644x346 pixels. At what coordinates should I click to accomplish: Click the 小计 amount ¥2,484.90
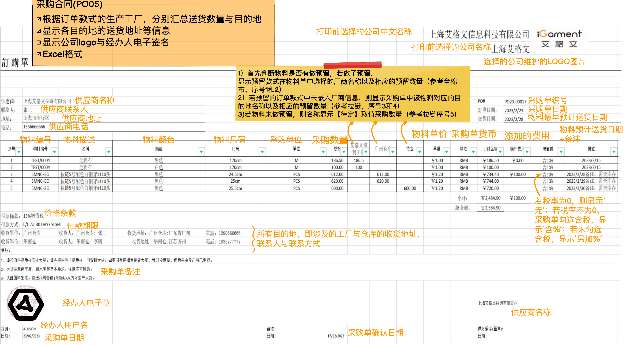[491, 198]
